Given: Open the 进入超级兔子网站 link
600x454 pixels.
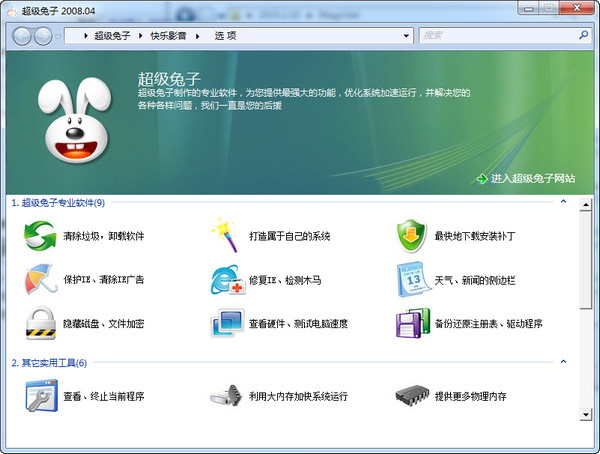Looking at the screenshot, I should coord(533,178).
